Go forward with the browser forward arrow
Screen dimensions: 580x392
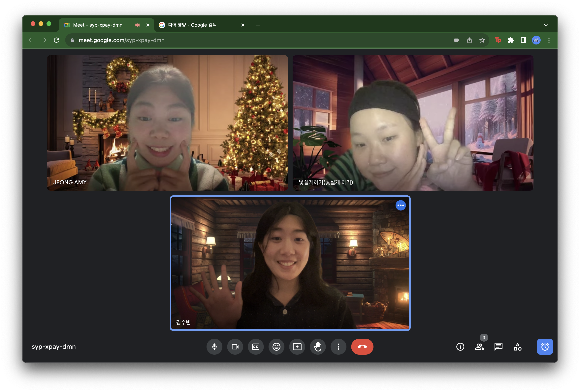click(x=44, y=40)
